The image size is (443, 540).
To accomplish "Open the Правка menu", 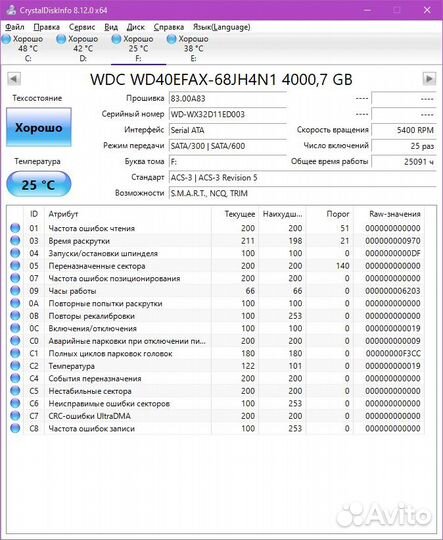I will coord(47,27).
